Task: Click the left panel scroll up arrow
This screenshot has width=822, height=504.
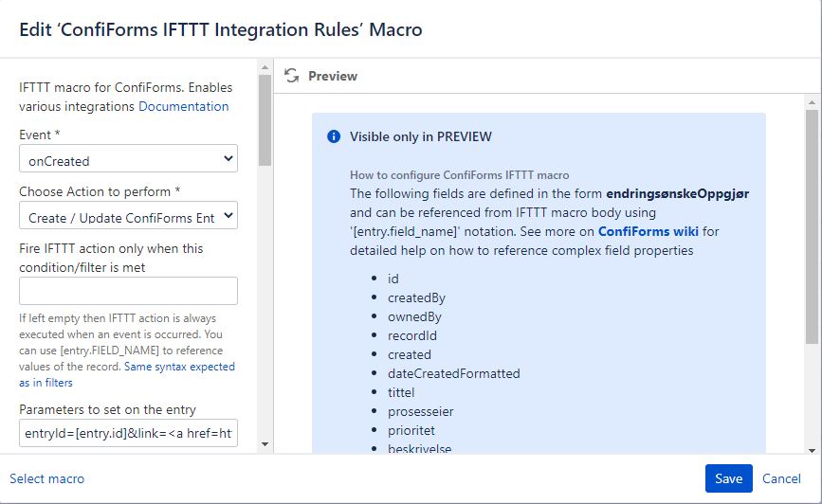Action: (265, 67)
